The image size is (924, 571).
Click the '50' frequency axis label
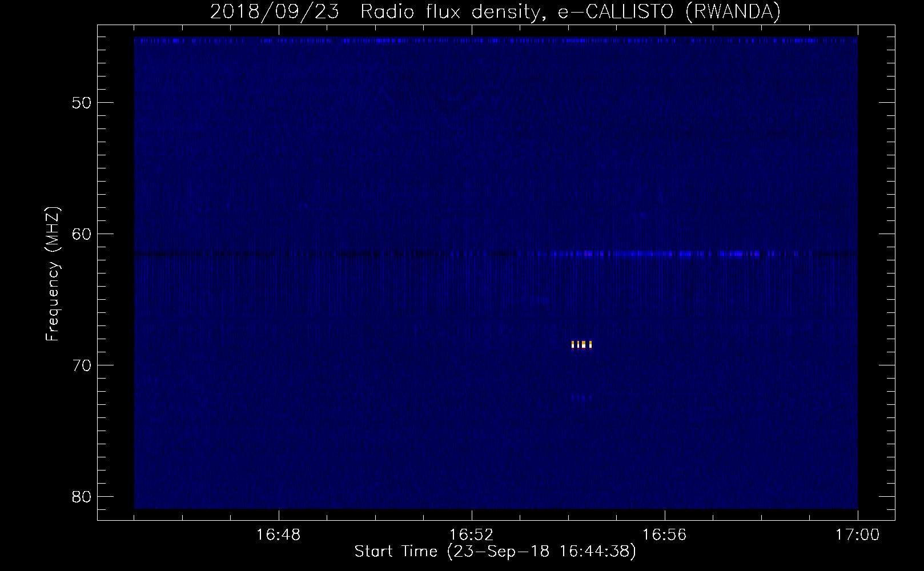(x=82, y=103)
